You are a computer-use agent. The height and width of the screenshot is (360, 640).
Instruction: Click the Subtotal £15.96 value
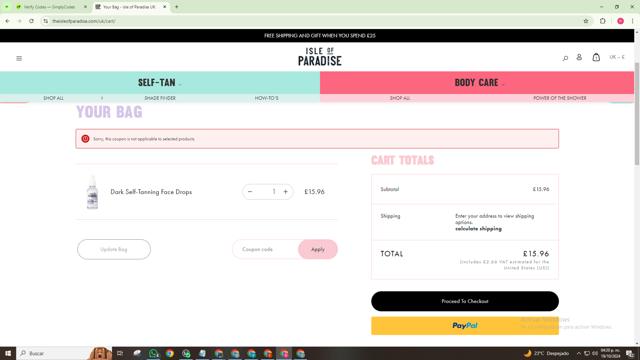[x=541, y=189]
